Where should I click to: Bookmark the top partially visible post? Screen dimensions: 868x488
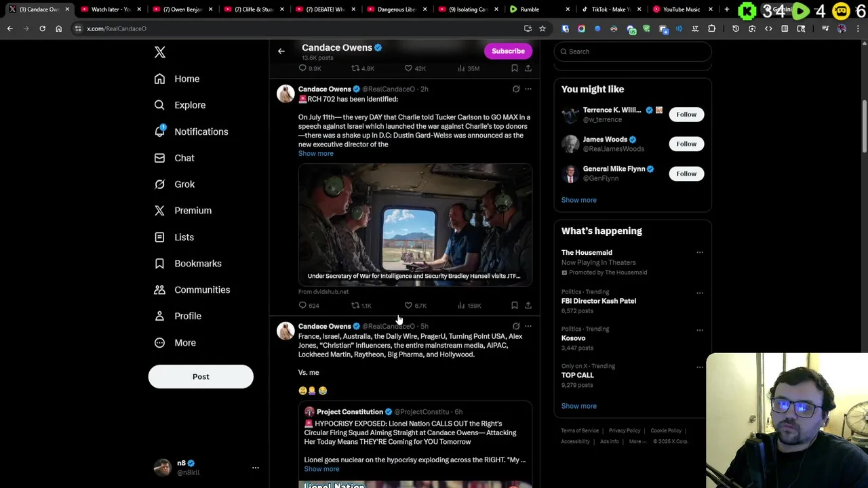click(x=514, y=68)
